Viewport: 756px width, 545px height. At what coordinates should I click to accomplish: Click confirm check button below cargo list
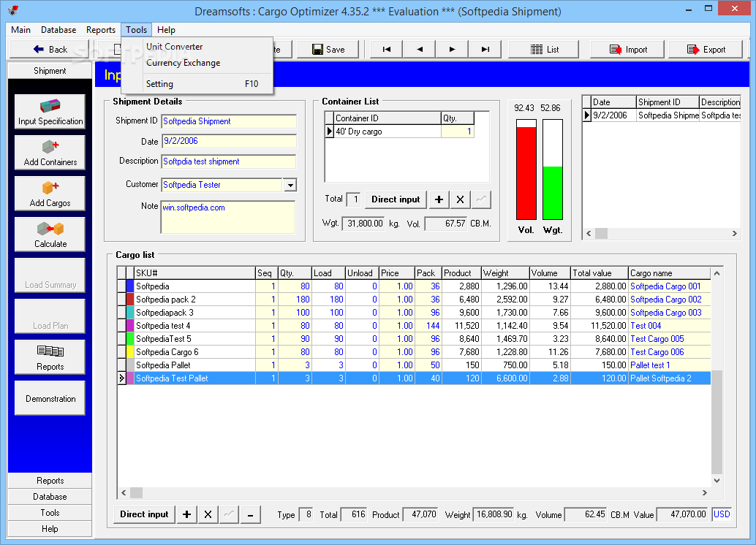[229, 514]
